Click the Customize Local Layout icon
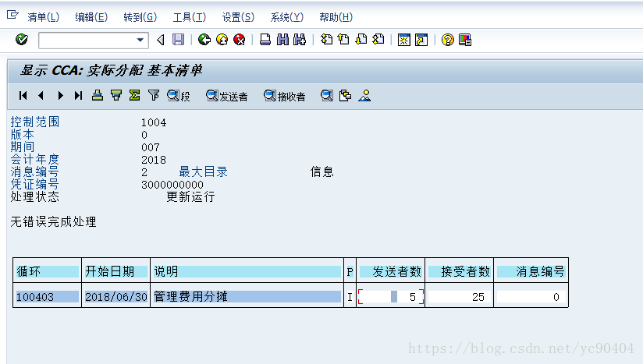Image resolution: width=643 pixels, height=364 pixels. click(464, 40)
